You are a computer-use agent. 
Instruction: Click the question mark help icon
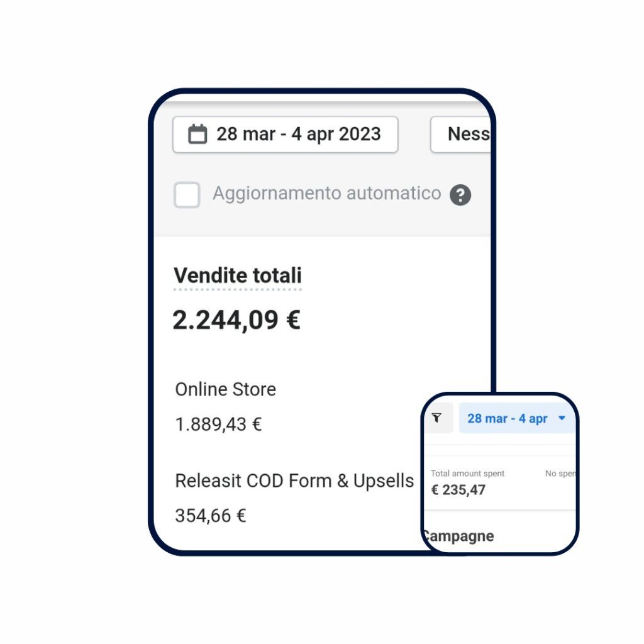(x=460, y=195)
